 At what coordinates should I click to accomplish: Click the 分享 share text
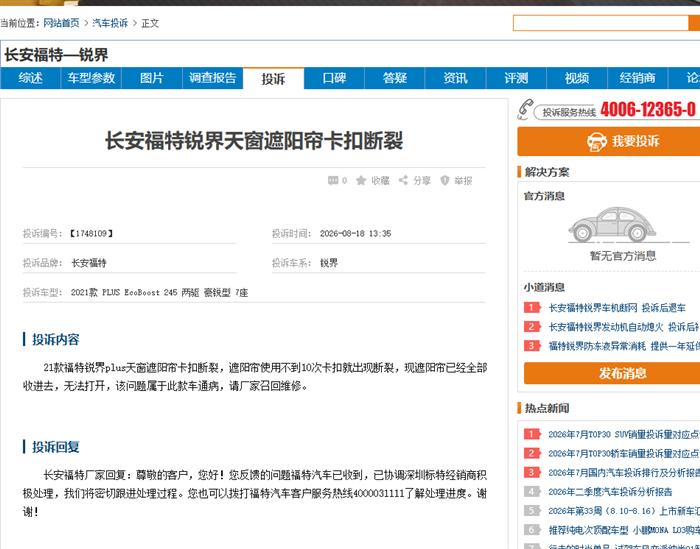point(422,180)
